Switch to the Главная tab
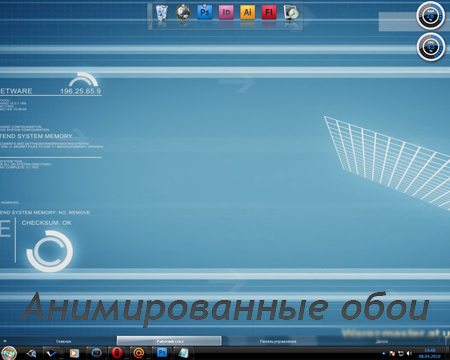Image resolution: width=450 pixels, height=360 pixels. [x=63, y=341]
